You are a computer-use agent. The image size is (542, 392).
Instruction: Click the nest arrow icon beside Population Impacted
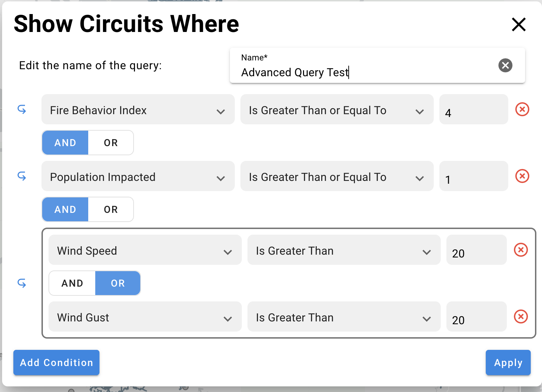(x=22, y=176)
